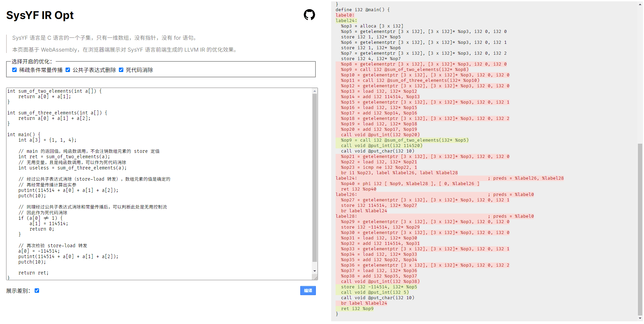Click the "store i32 4, i32* %op7" line
The height and width of the screenshot is (324, 644).
click(371, 59)
